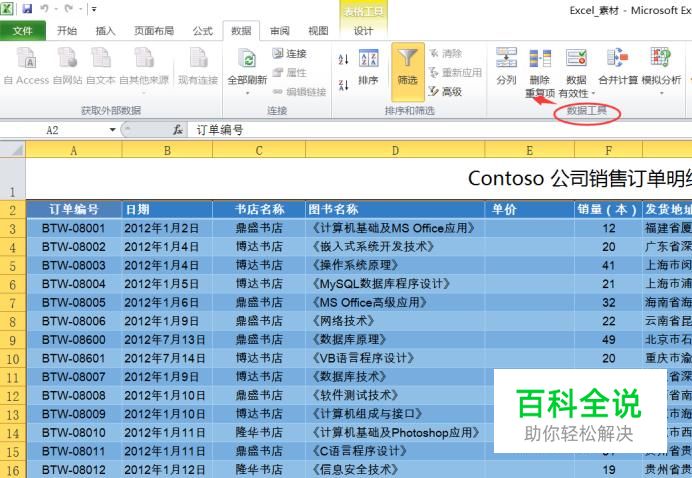Viewport: 692px width, 478px height.
Task: Click the 订单编号 header cell
Action: point(74,209)
